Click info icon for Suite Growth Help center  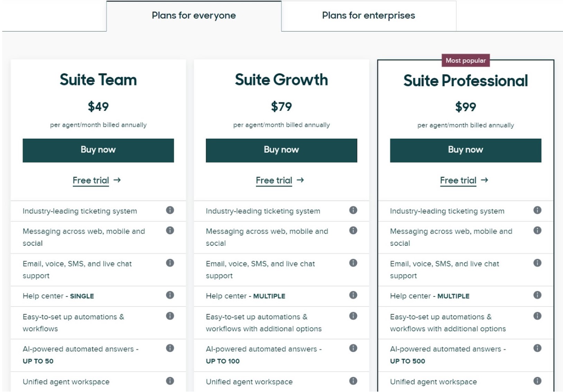tap(353, 295)
